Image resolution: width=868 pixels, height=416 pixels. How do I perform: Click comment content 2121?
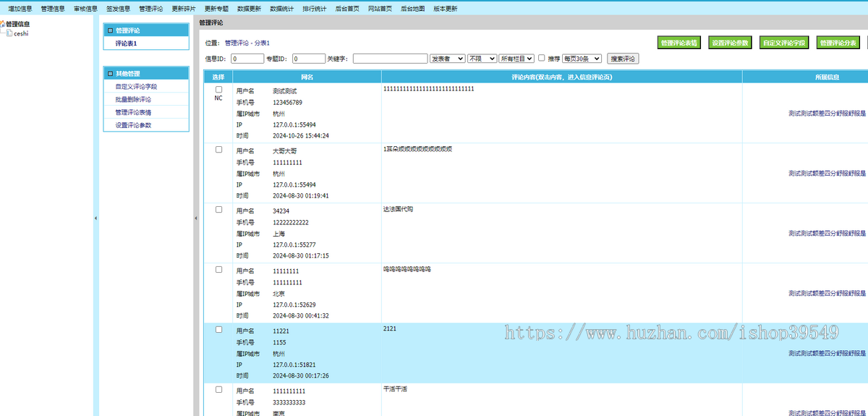point(390,328)
